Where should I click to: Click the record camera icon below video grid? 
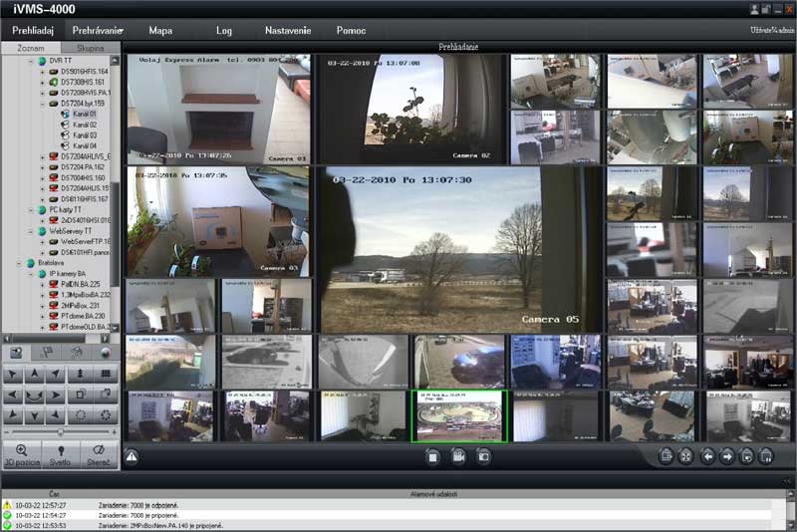point(458,457)
